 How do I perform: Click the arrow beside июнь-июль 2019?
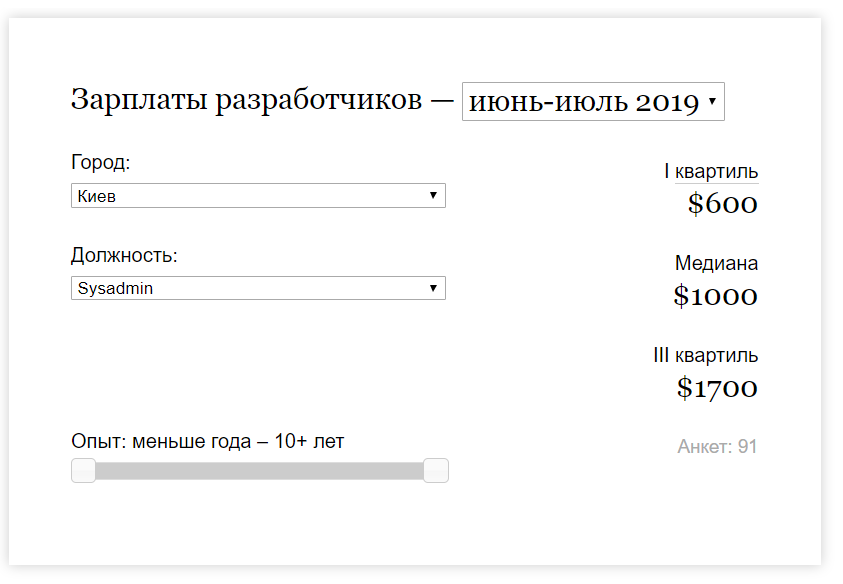click(x=711, y=102)
